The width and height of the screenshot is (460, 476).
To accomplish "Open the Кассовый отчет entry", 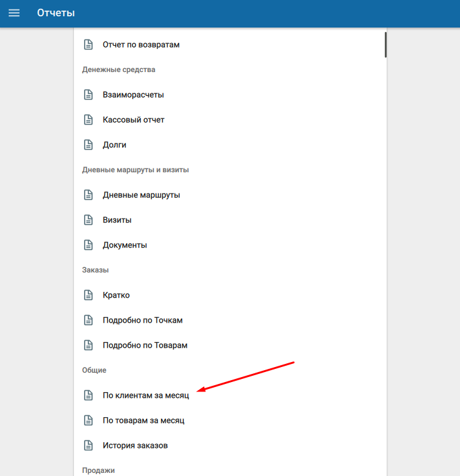I will pos(133,120).
